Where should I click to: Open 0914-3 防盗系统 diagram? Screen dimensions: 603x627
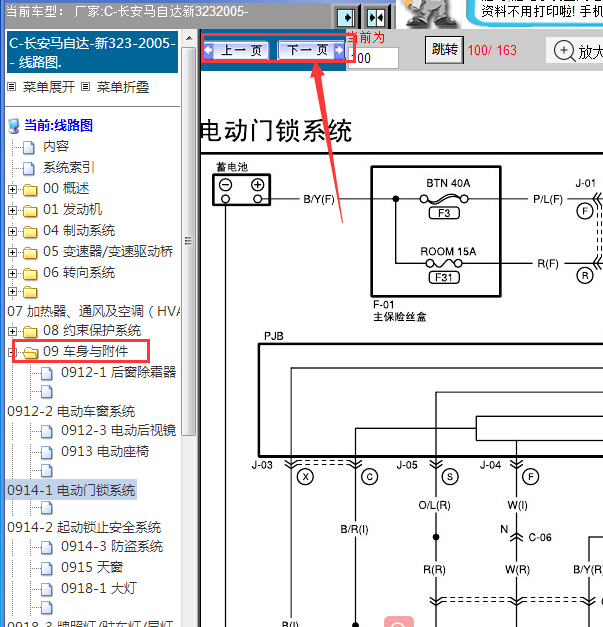click(x=112, y=546)
